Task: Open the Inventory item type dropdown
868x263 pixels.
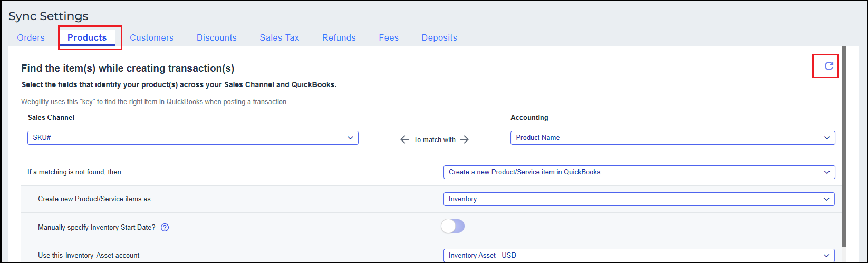Action: pos(639,199)
